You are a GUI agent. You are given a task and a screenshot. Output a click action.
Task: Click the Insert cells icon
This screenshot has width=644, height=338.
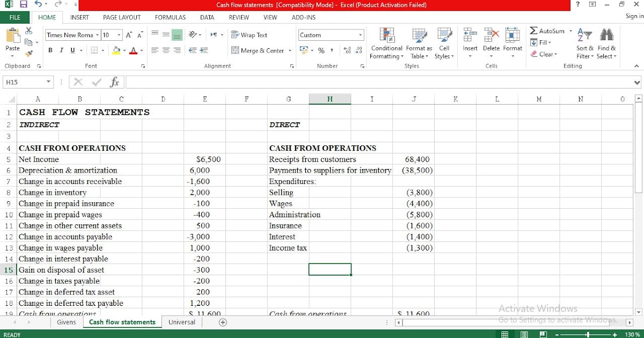(470, 40)
